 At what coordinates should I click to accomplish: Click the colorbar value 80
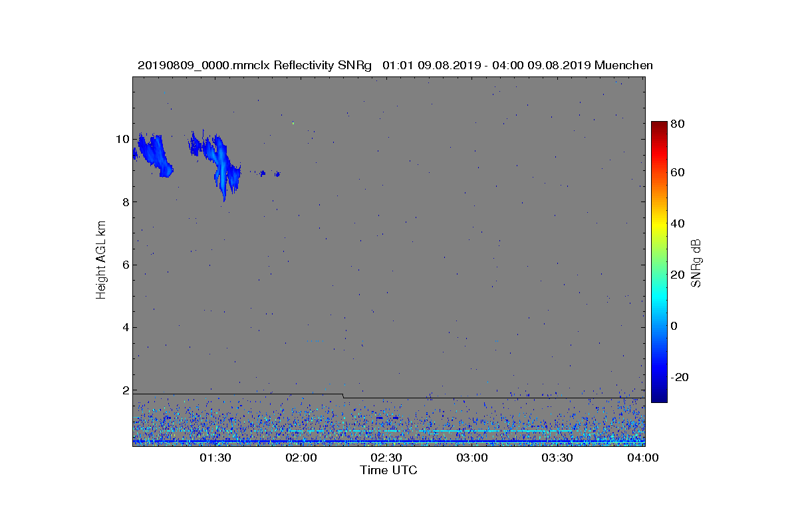coord(678,124)
